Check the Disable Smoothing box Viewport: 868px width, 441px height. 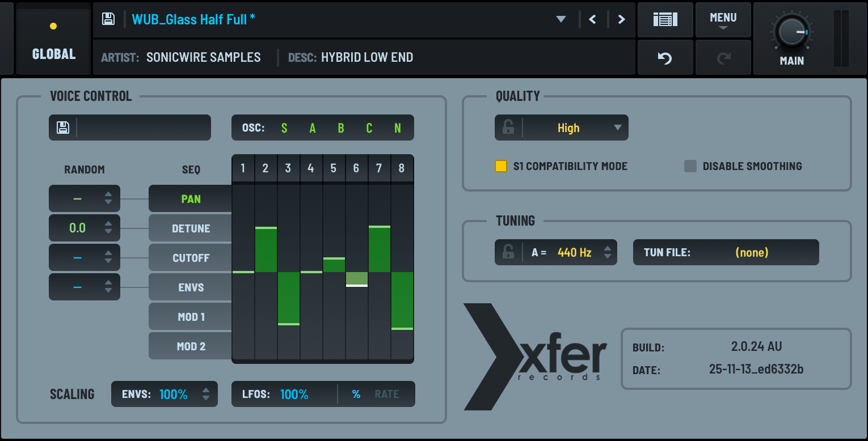click(x=690, y=166)
